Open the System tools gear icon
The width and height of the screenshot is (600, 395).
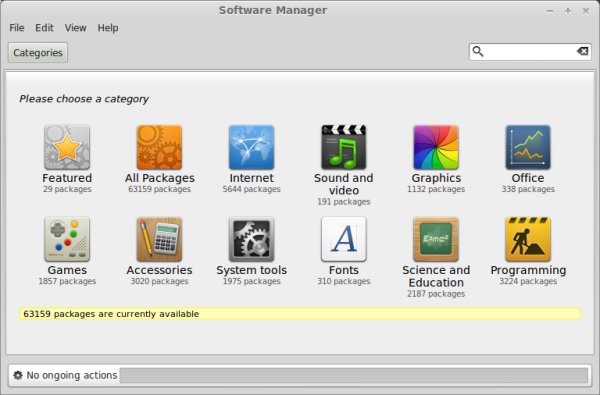tap(251, 239)
